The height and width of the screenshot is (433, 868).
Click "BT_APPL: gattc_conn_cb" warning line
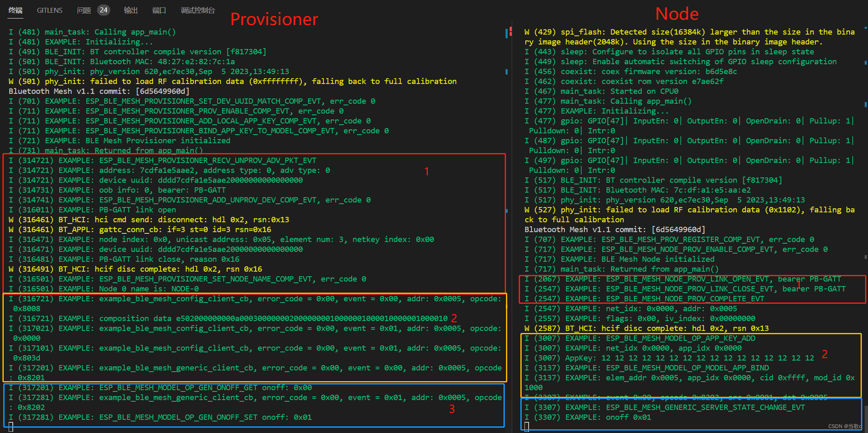[x=140, y=230]
